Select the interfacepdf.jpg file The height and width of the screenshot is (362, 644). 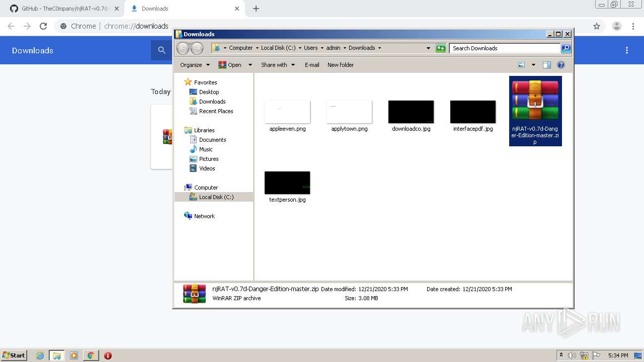coord(473,116)
